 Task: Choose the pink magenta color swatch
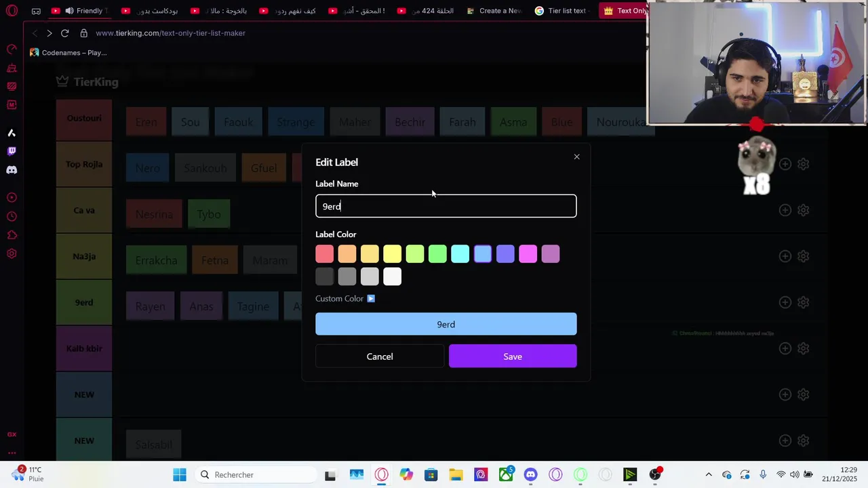click(528, 254)
